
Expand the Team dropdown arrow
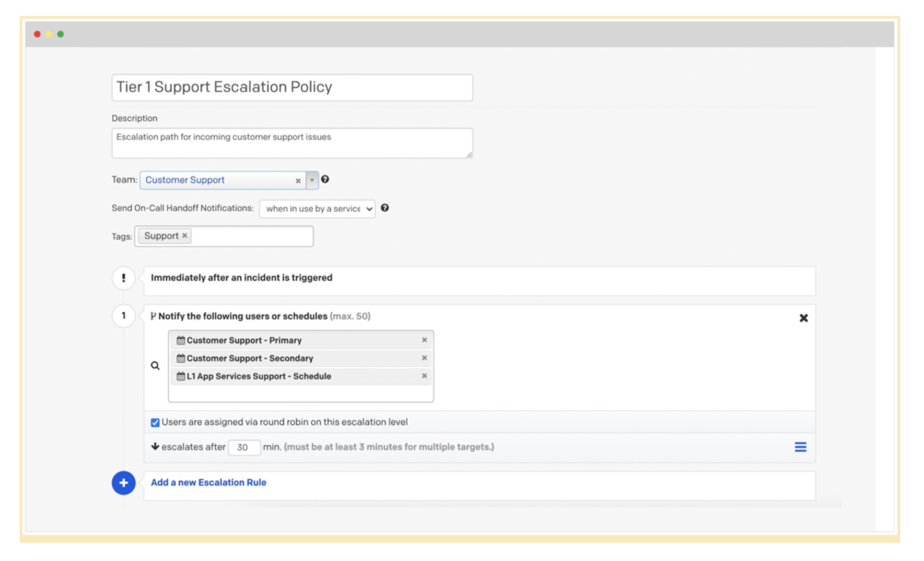(x=312, y=180)
